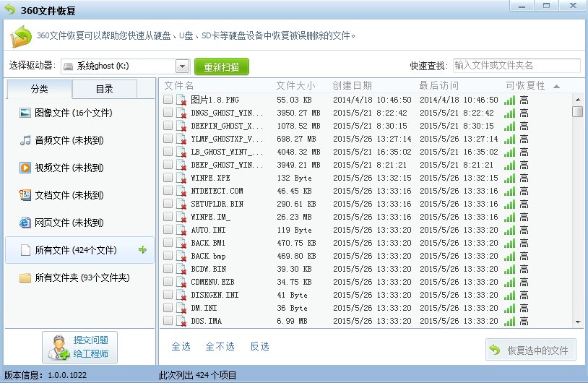
Task: Check the box for BACK.BM1
Action: pos(168,242)
